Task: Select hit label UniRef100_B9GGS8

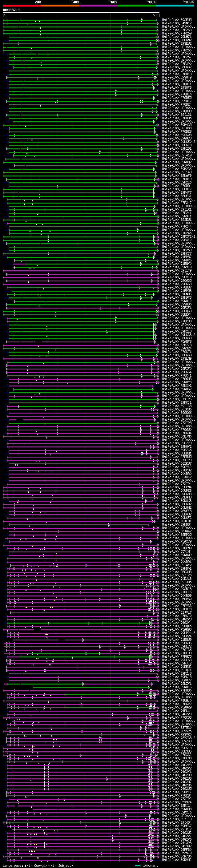Action: point(177,139)
